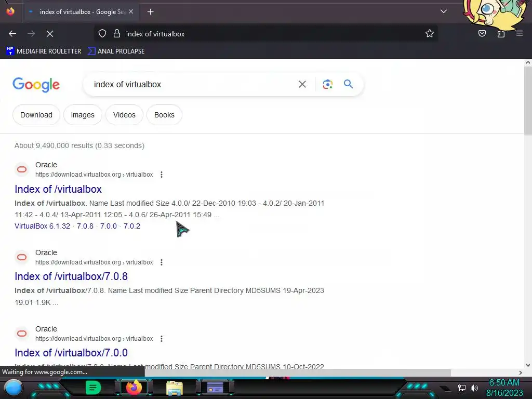
Task: Open a new tab with plus
Action: point(150,12)
